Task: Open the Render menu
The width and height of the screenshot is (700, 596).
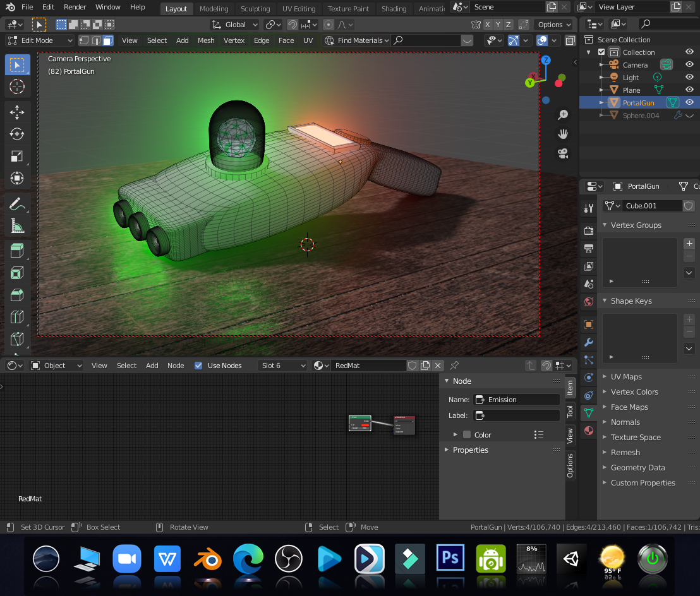Action: pyautogui.click(x=75, y=7)
